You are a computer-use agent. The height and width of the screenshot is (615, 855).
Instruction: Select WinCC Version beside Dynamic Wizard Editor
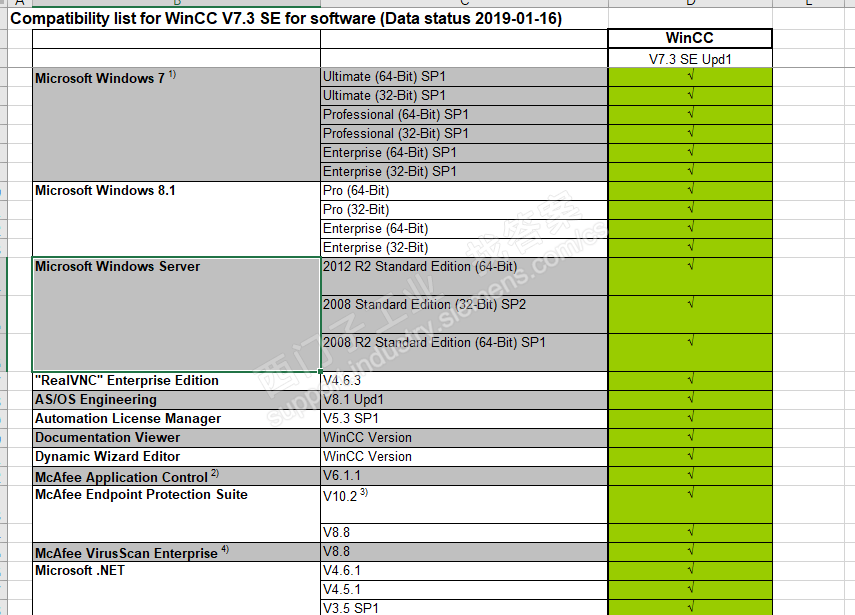[464, 457]
